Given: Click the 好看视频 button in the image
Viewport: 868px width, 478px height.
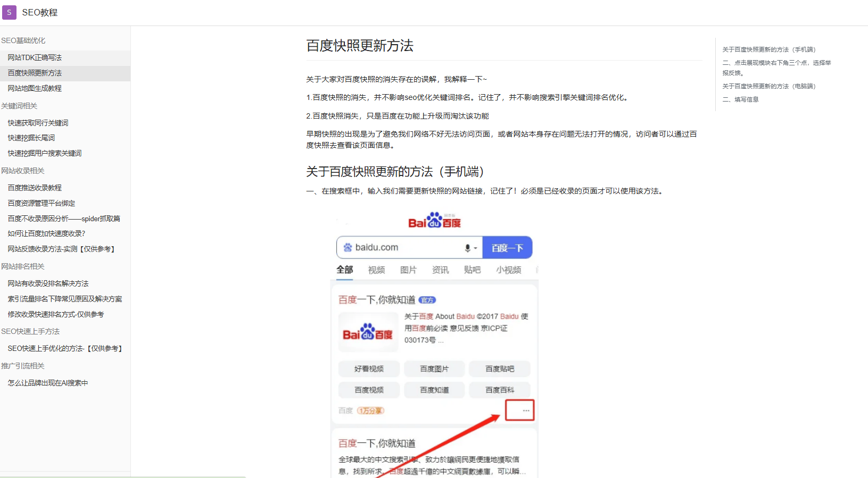Looking at the screenshot, I should click(369, 368).
